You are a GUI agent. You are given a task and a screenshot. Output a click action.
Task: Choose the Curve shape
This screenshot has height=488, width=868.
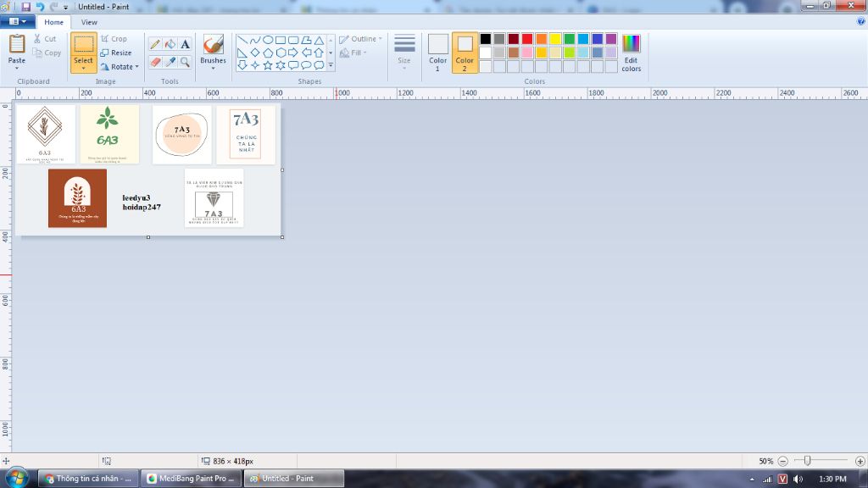pos(254,40)
